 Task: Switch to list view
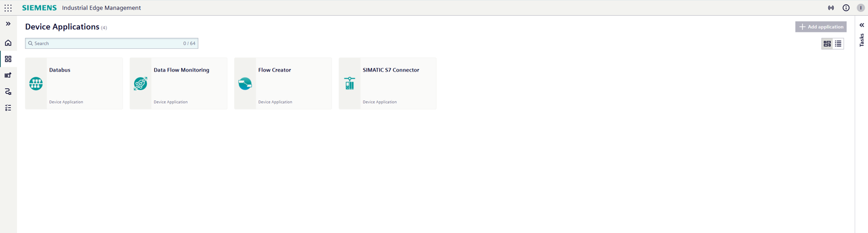pyautogui.click(x=838, y=44)
